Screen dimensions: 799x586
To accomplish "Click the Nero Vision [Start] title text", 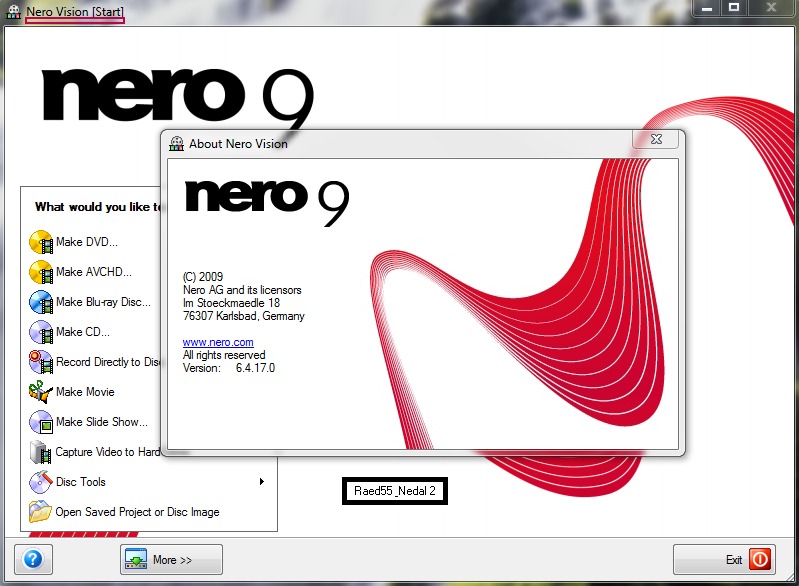I will 75,11.
